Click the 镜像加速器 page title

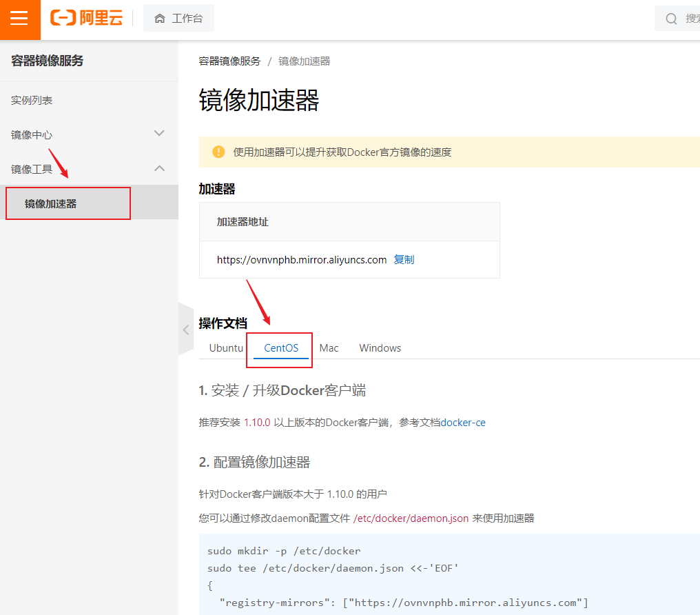coord(259,99)
